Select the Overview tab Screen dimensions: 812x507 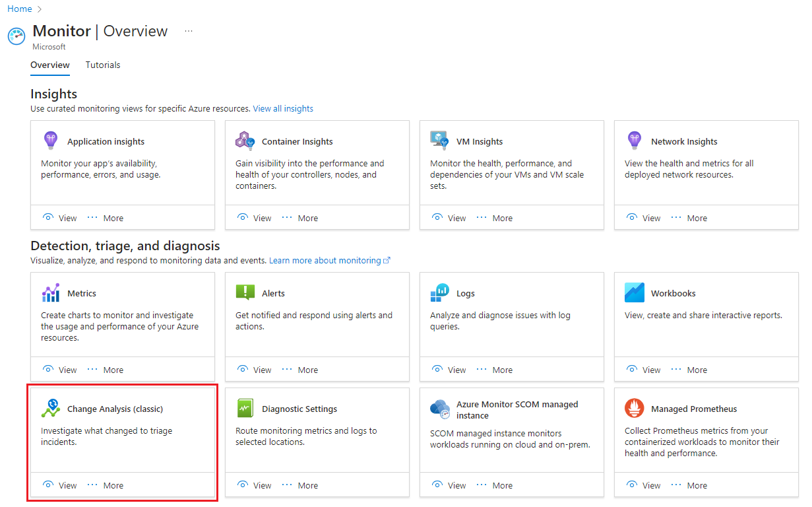(50, 65)
